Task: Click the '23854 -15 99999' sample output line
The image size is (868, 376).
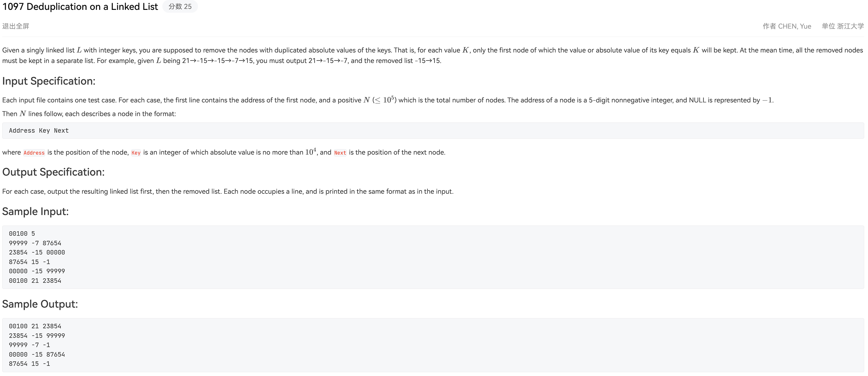Action: tap(37, 336)
